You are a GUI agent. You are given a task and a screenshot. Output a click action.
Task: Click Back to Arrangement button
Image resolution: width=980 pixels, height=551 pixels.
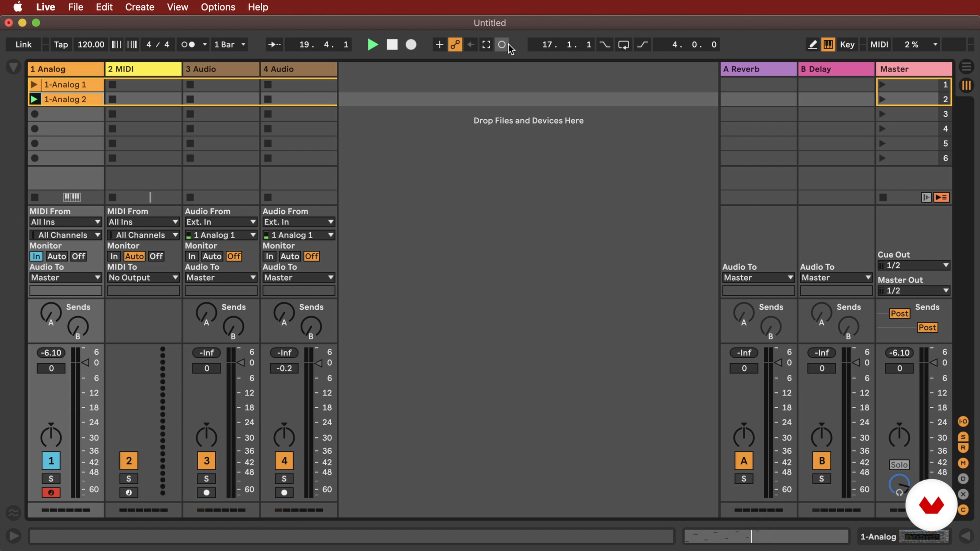[x=941, y=197]
